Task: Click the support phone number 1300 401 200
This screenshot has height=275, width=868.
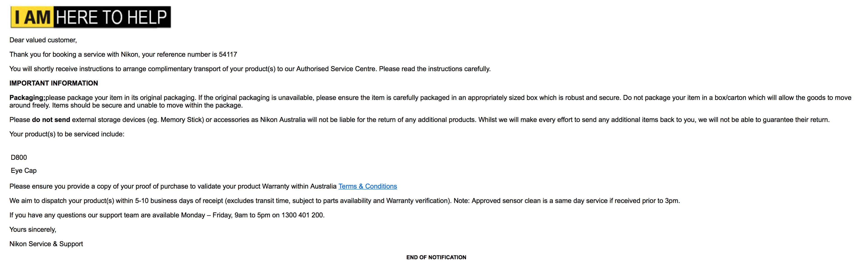Action: pyautogui.click(x=302, y=215)
